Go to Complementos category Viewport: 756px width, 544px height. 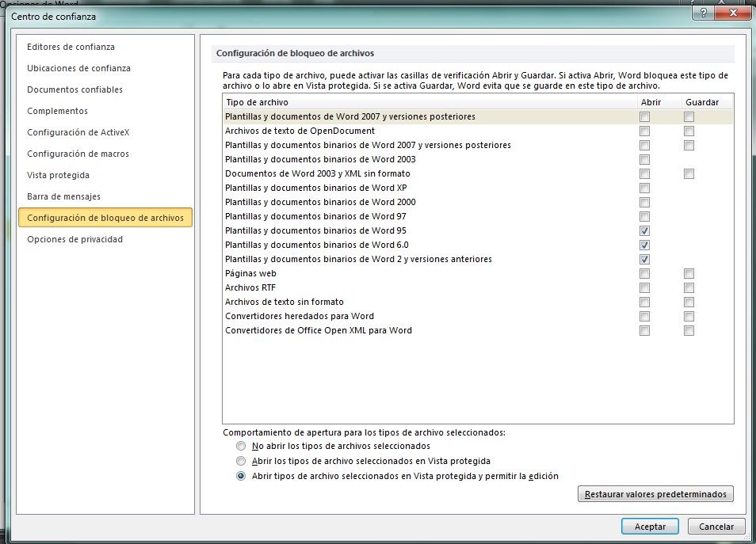pyautogui.click(x=57, y=111)
